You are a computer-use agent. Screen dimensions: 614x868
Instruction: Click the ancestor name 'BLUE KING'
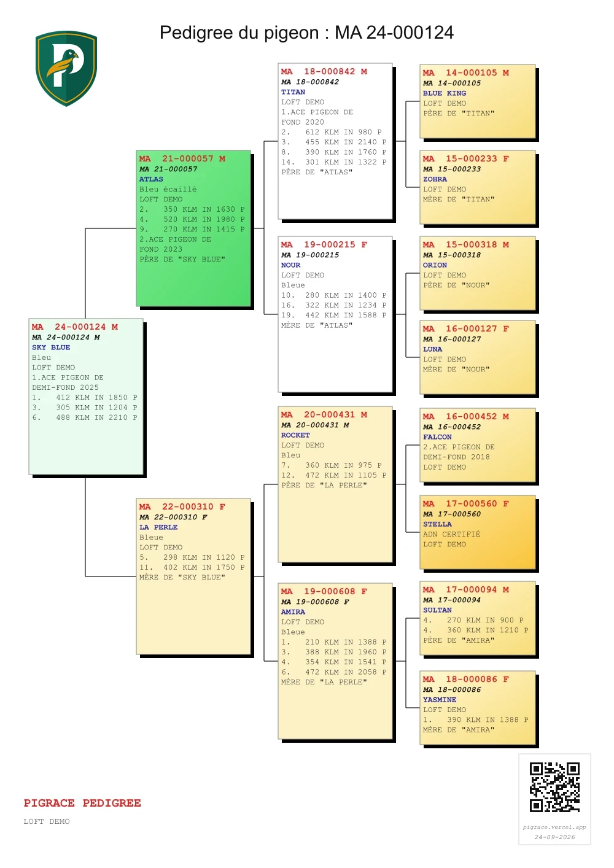445,93
